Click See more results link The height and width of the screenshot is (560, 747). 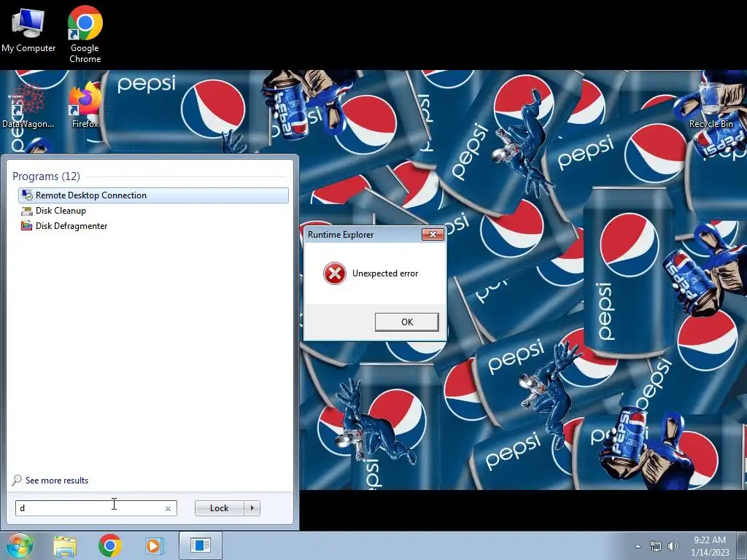57,481
